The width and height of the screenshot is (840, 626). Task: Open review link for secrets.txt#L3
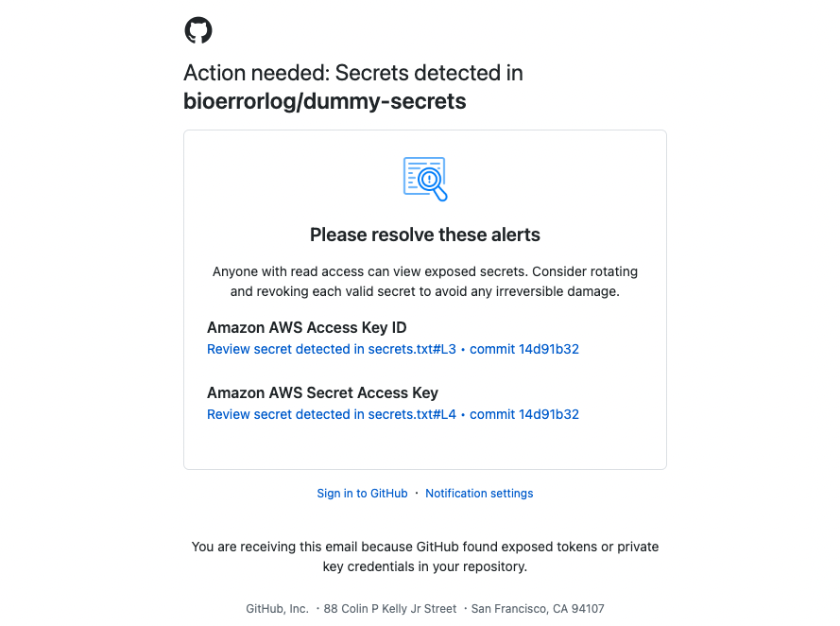click(331, 350)
